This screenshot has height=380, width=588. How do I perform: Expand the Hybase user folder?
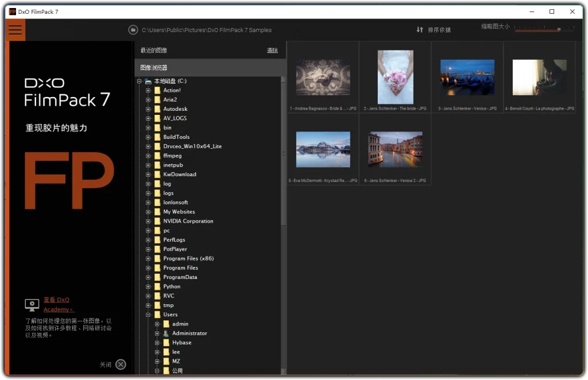(x=157, y=343)
